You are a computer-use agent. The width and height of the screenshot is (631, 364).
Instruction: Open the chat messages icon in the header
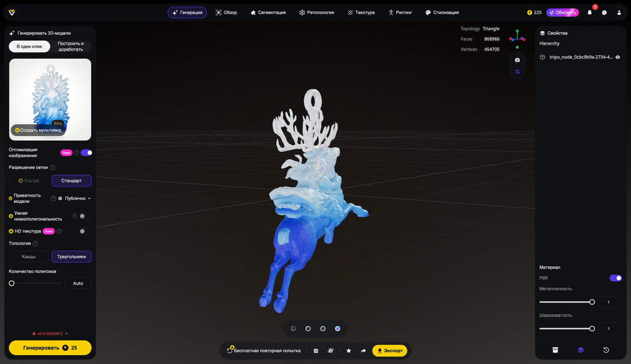(604, 13)
